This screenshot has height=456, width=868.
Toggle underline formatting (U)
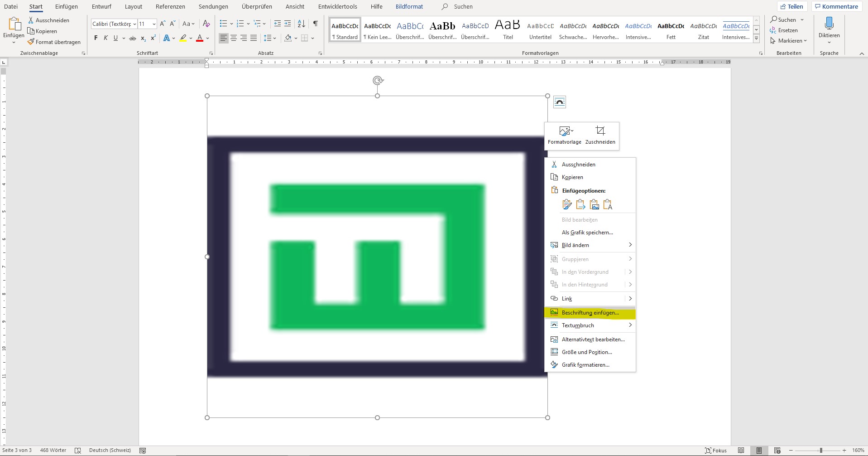pos(115,38)
